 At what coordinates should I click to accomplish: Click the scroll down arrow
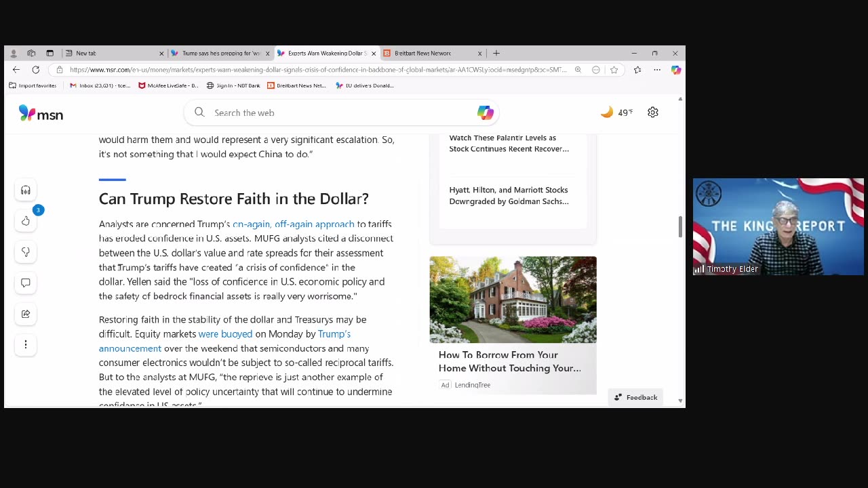click(x=680, y=401)
